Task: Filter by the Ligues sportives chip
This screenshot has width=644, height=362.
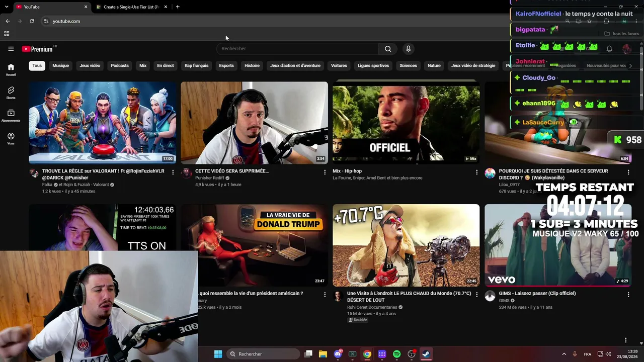Action: pos(373,66)
